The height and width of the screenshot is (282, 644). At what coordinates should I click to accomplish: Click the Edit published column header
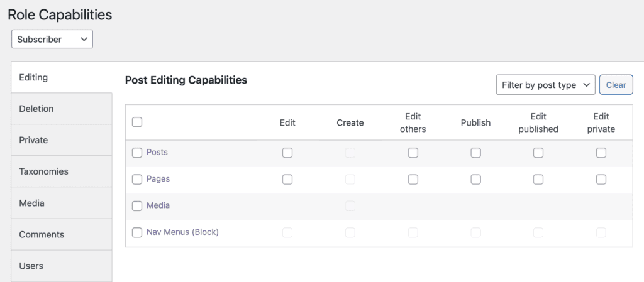pos(538,122)
